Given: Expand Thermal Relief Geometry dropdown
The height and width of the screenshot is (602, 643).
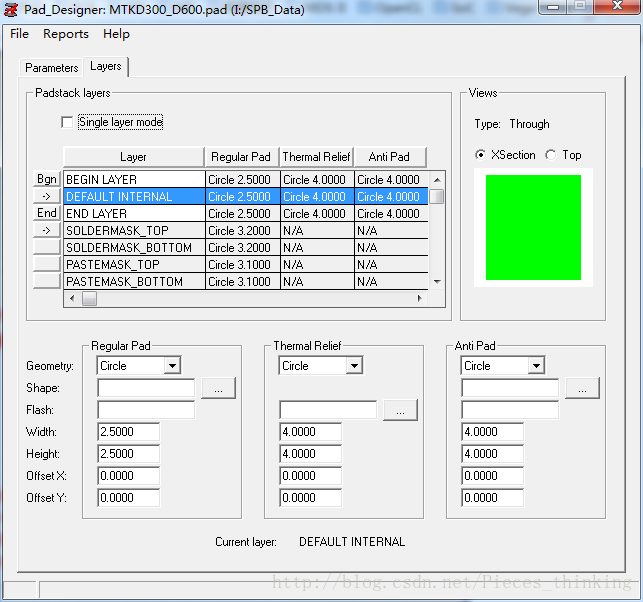Looking at the screenshot, I should click(354, 366).
